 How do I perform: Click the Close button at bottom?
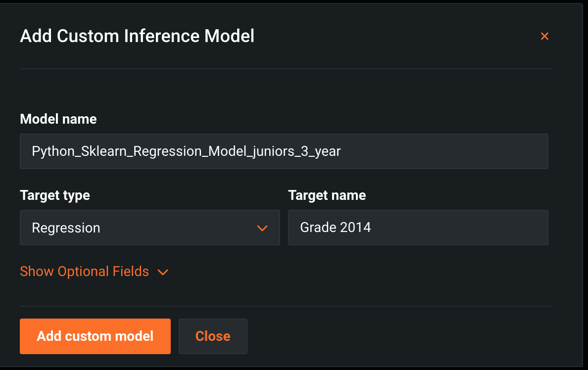coord(213,336)
